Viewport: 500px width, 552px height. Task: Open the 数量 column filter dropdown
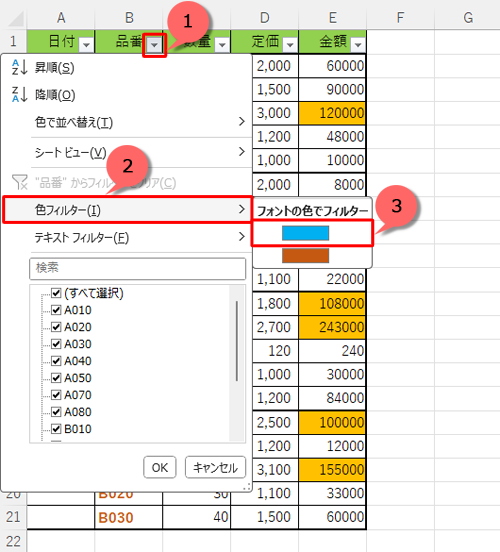[222, 45]
